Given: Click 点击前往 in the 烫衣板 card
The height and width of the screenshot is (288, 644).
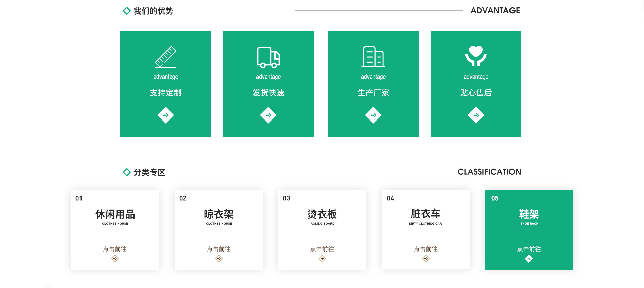Looking at the screenshot, I should click(x=322, y=249).
